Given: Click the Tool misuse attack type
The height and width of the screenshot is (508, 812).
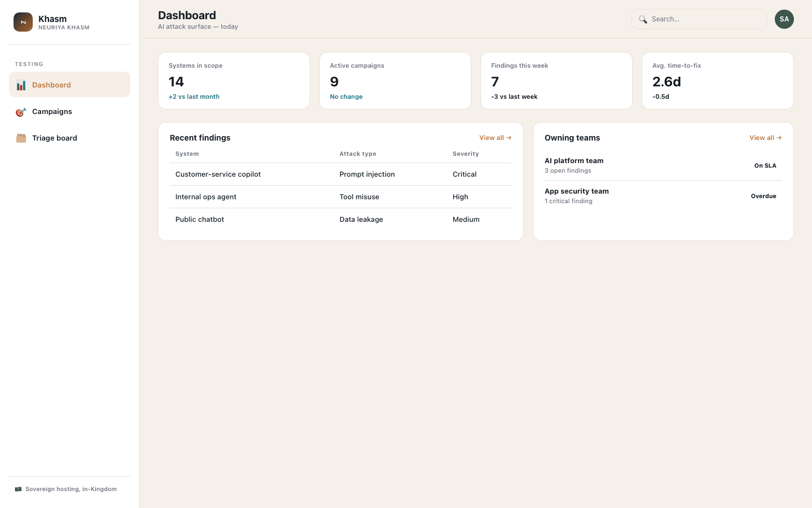Looking at the screenshot, I should coord(359,197).
